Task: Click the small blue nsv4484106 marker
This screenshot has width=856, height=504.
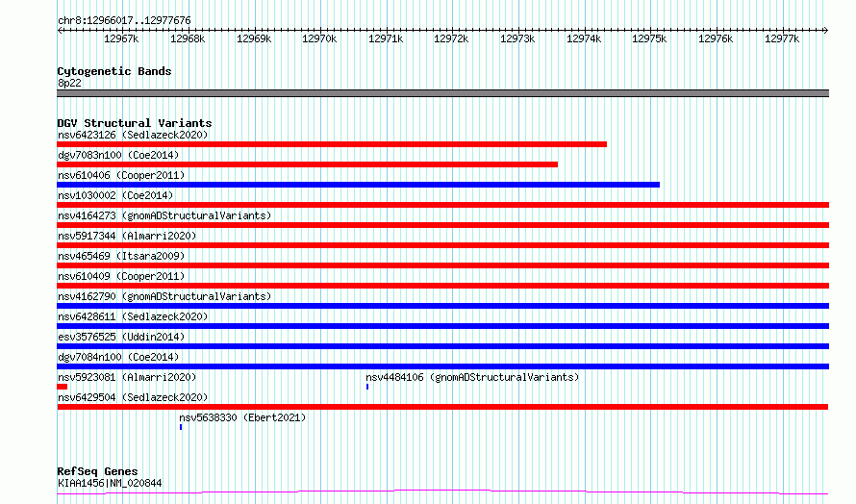Action: [x=367, y=387]
